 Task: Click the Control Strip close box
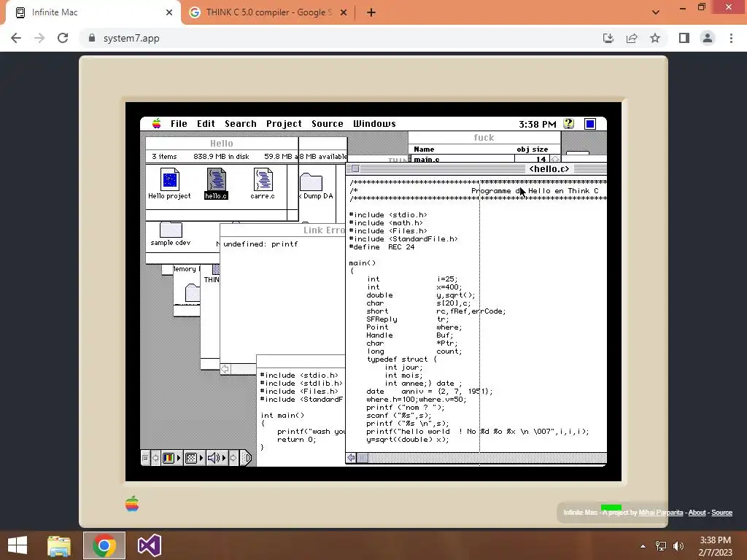click(145, 458)
